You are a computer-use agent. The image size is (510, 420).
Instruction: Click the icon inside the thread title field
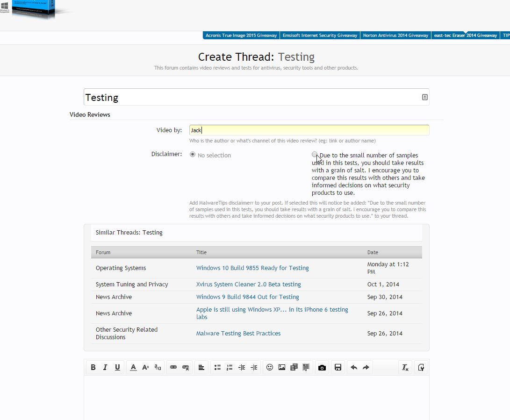(425, 97)
